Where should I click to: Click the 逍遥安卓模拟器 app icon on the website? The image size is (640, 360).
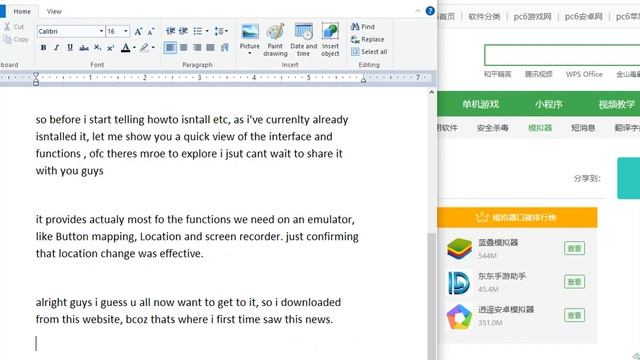point(459,316)
